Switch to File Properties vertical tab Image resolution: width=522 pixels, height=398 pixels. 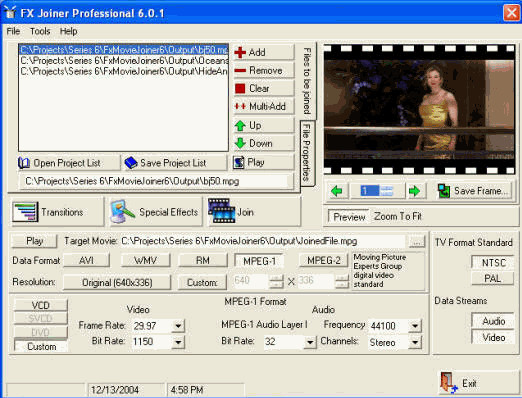307,153
